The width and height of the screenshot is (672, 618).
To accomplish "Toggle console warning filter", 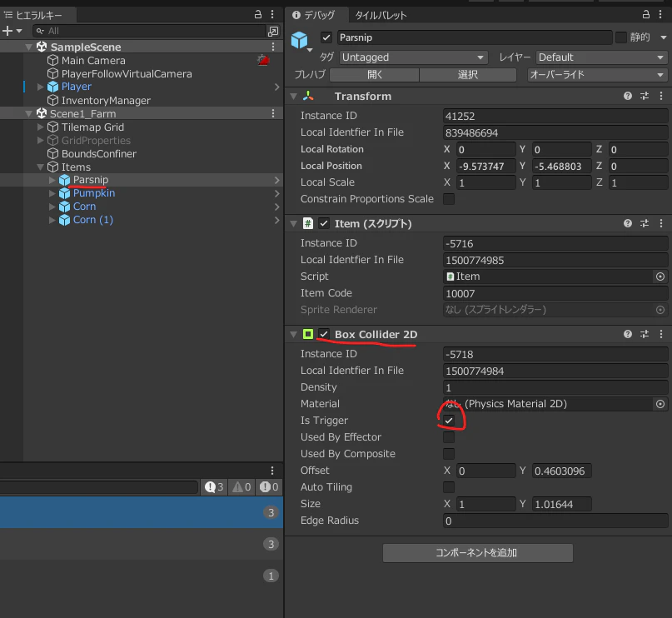I will click(x=241, y=487).
